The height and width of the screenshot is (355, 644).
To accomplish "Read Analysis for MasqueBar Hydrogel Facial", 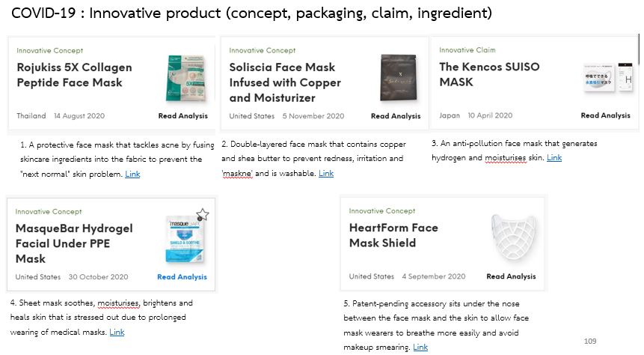I will [182, 277].
